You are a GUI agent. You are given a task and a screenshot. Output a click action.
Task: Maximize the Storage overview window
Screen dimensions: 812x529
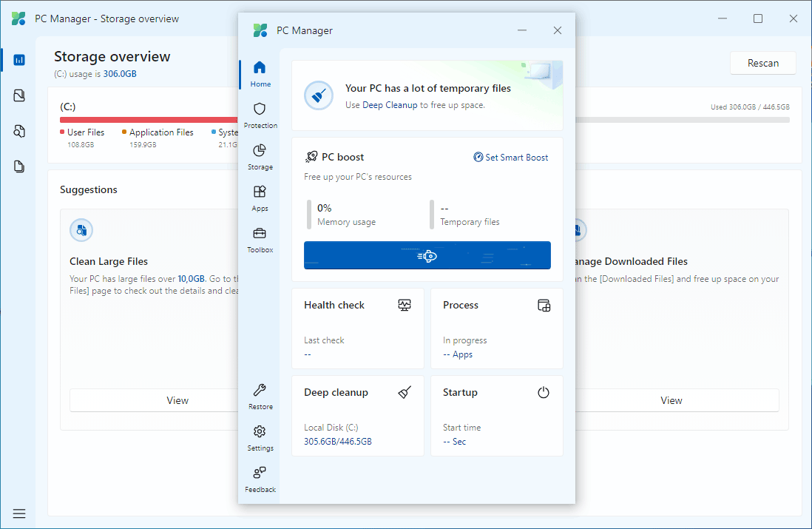point(757,18)
